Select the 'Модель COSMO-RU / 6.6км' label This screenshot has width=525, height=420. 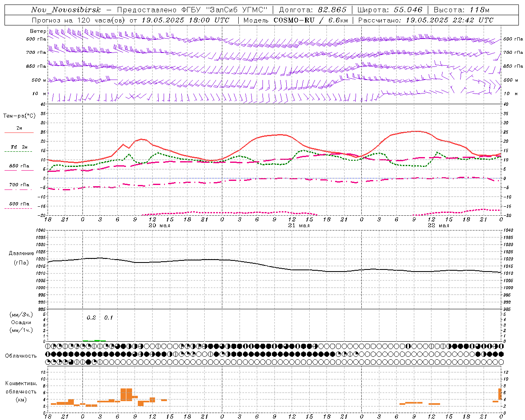(296, 20)
